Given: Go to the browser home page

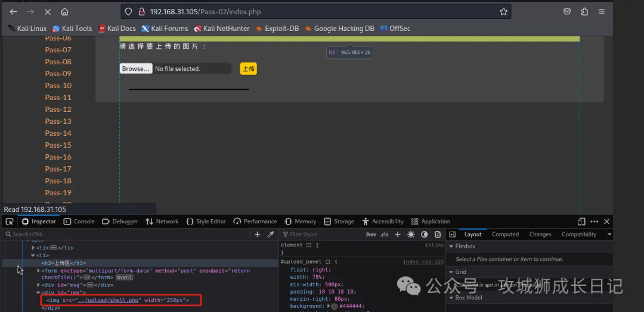Looking at the screenshot, I should click(x=64, y=11).
